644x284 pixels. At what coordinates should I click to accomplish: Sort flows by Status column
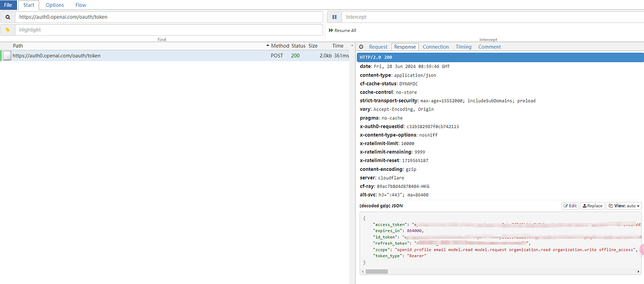coord(299,46)
